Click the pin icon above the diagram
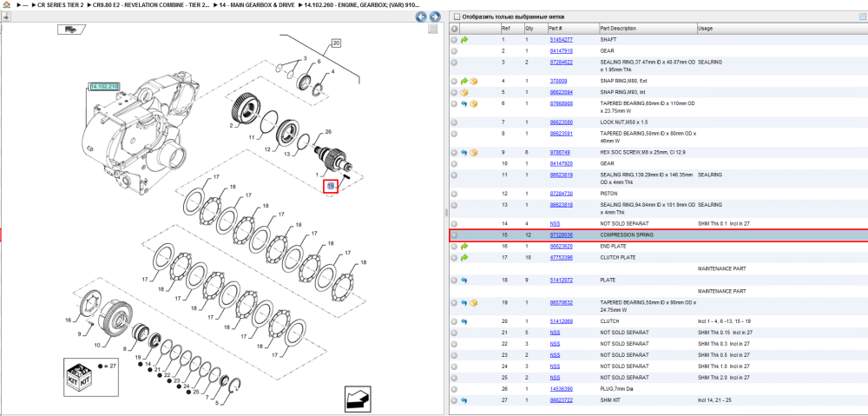868x416 pixels. [6, 17]
